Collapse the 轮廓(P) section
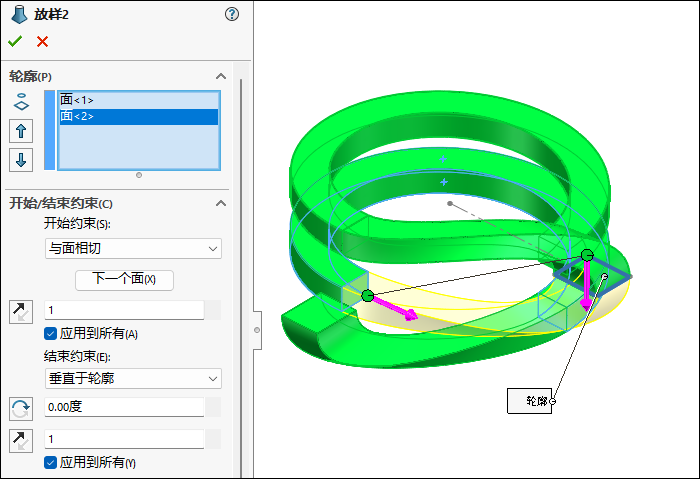Screen dimensions: 700x479 (221, 76)
